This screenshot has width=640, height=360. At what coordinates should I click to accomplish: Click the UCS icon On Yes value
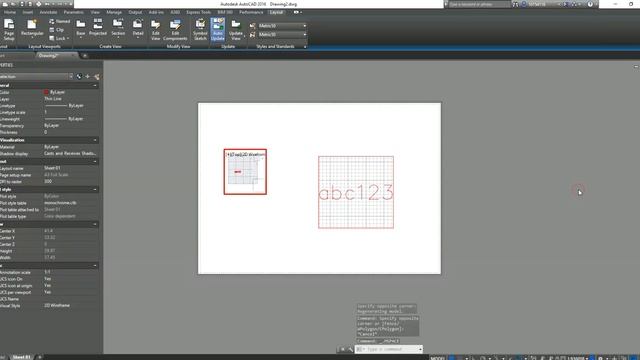[x=47, y=279]
